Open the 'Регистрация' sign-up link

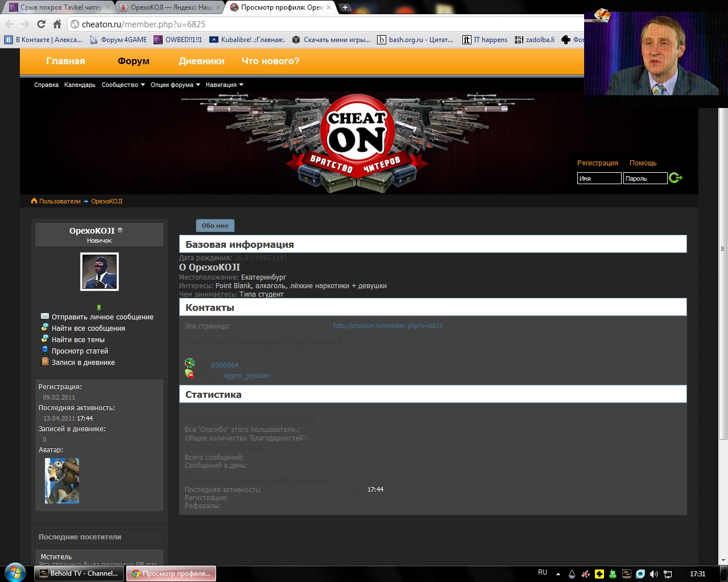coord(597,163)
